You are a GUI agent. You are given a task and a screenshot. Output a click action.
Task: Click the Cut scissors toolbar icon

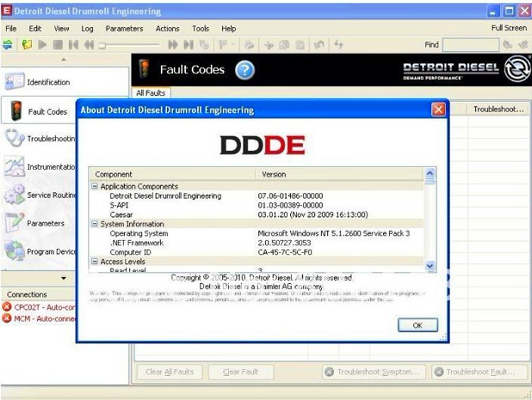[x=269, y=45]
